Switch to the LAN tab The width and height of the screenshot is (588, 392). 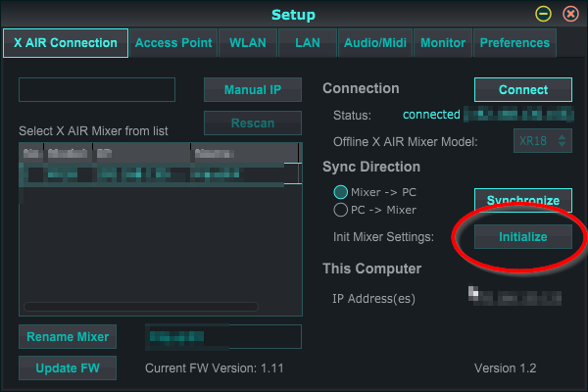tap(308, 43)
